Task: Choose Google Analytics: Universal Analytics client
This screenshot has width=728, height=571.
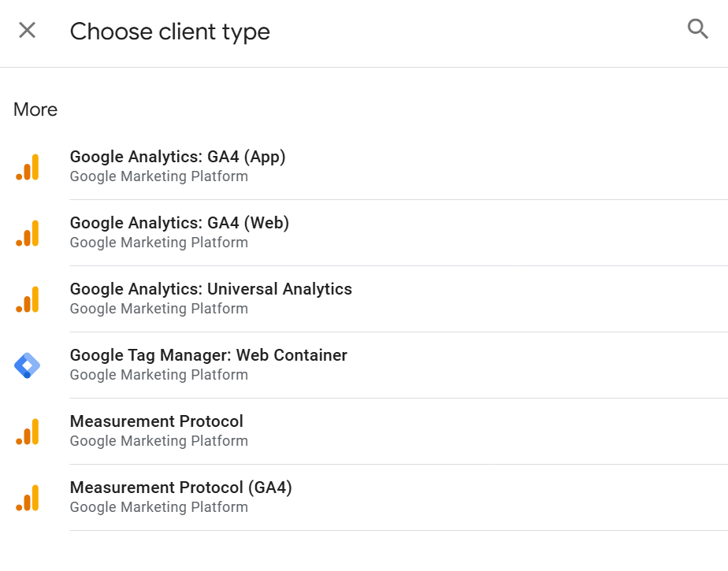Action: click(364, 299)
